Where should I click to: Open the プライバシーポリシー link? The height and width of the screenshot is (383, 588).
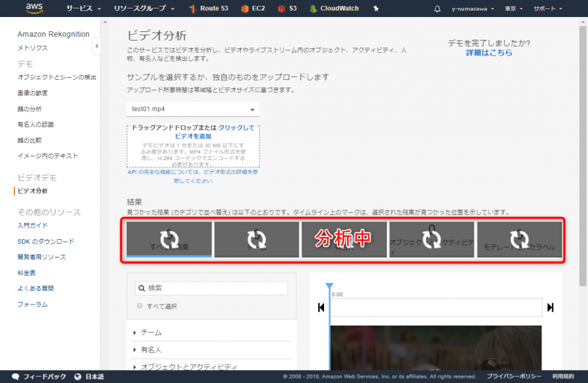tap(514, 376)
